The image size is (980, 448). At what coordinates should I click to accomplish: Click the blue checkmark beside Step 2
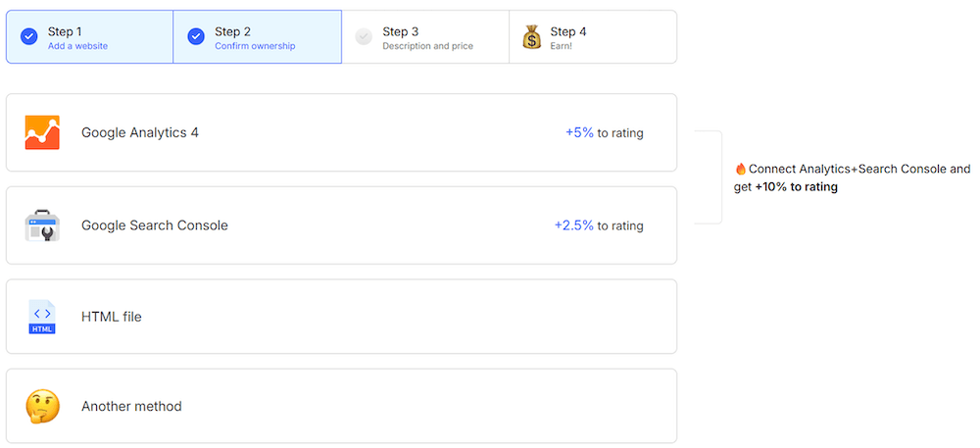pos(196,37)
